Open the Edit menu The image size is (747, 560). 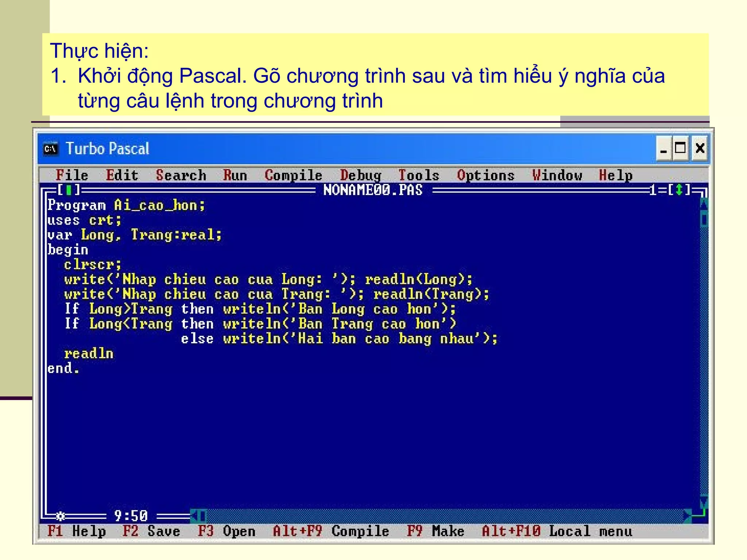pyautogui.click(x=122, y=175)
